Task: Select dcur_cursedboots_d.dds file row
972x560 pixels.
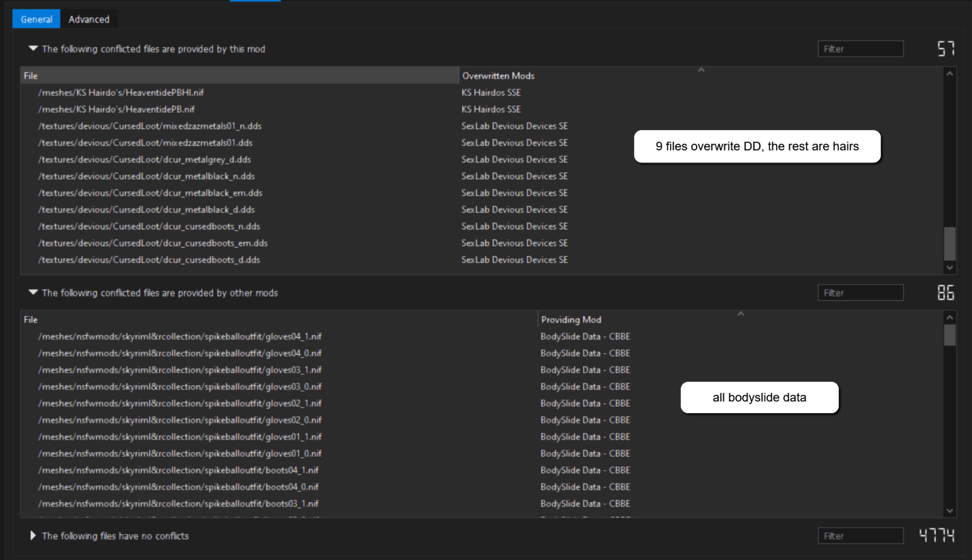Action: (x=482, y=260)
